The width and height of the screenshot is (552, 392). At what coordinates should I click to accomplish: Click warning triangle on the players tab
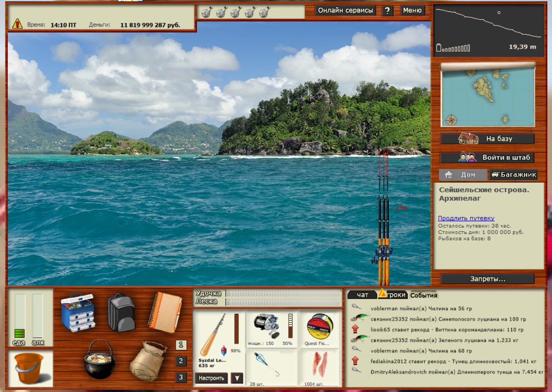tap(382, 293)
